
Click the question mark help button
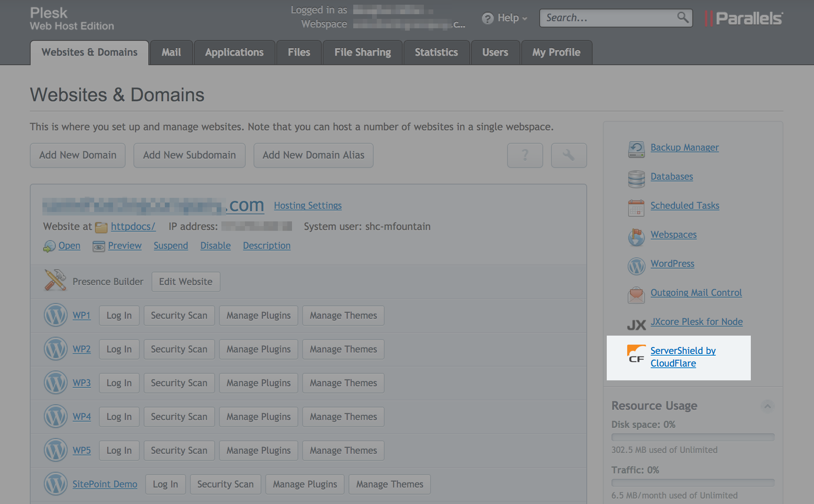click(x=525, y=155)
